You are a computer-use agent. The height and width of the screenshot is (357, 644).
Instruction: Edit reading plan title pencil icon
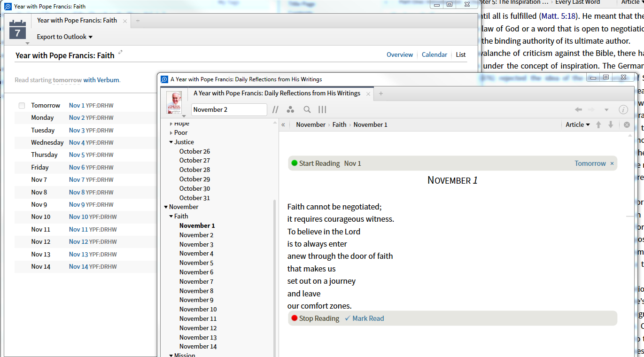click(121, 52)
